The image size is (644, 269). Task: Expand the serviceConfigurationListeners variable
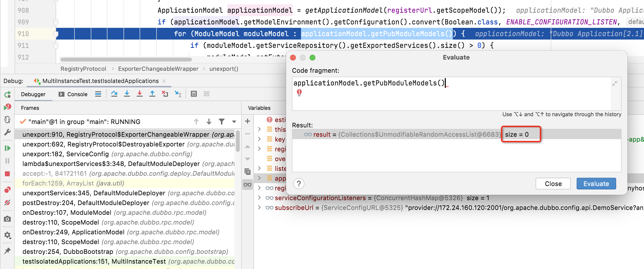coord(259,198)
